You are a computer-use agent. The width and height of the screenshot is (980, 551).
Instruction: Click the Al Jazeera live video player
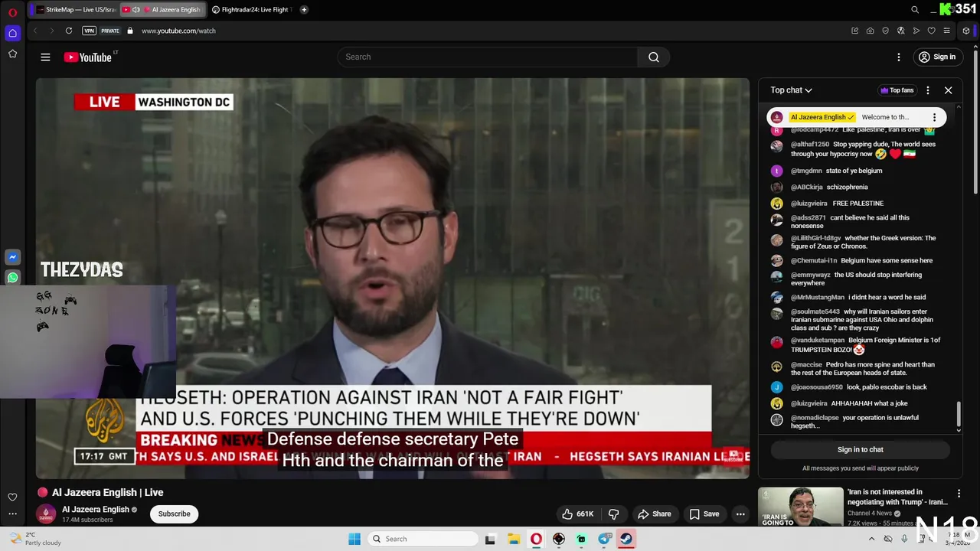coord(392,278)
